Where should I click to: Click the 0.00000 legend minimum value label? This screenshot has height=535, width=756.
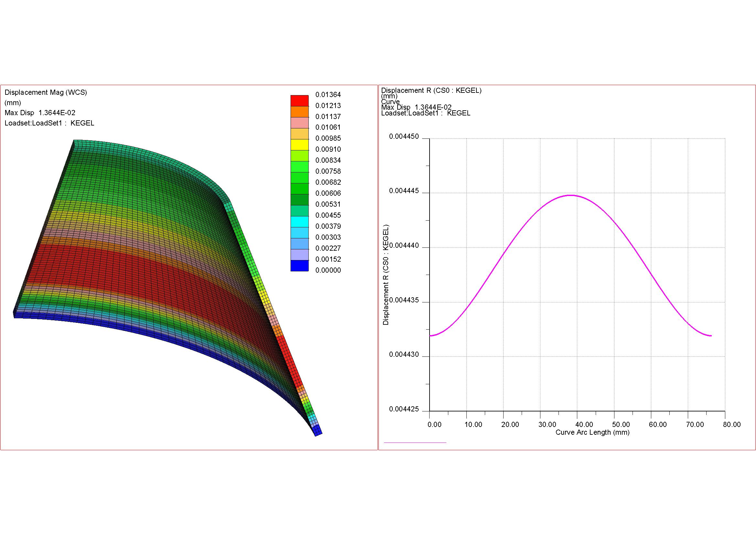328,270
